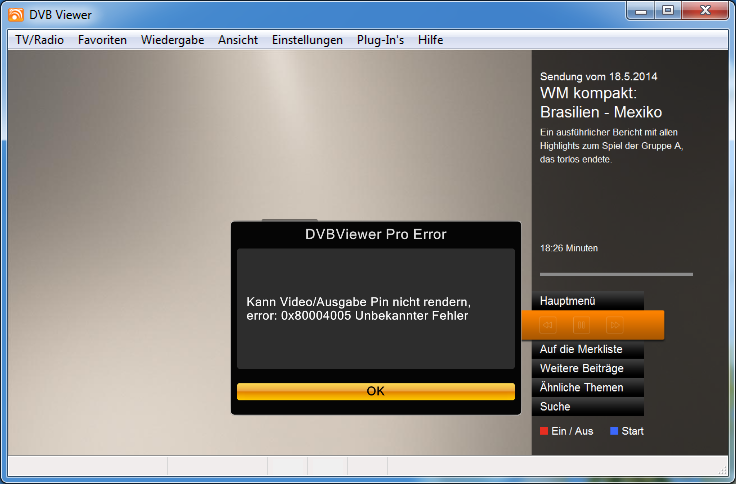Screen dimensions: 736x484
Task: Open the Ansicht menu
Action: 238,40
